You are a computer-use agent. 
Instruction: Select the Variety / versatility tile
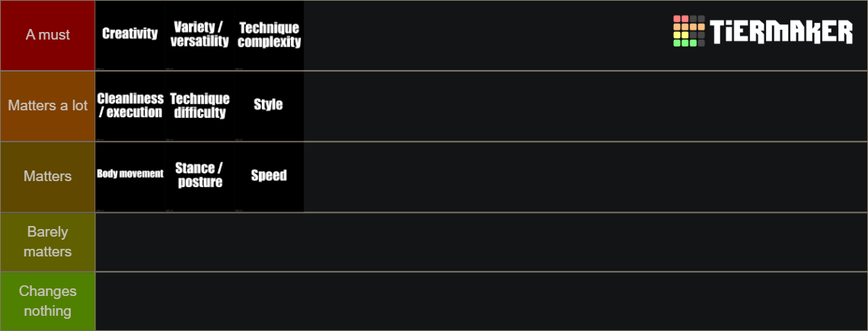199,36
